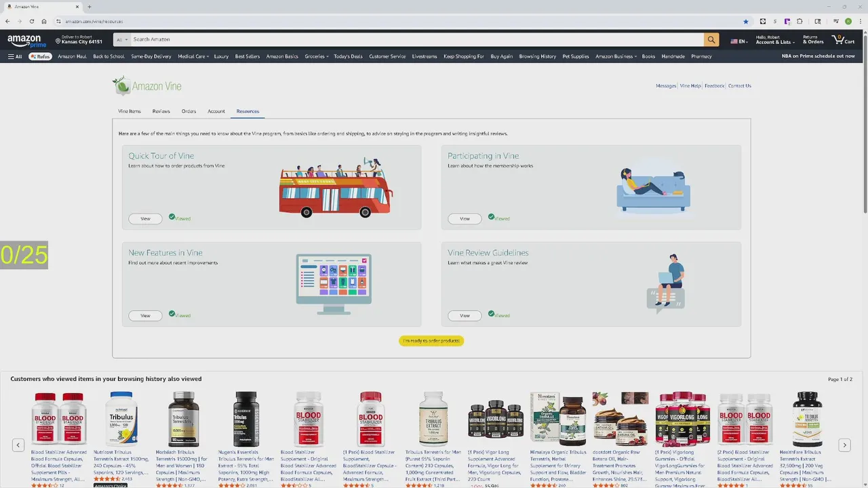View Vine Review Guidelines
The image size is (868, 488).
coord(465,316)
